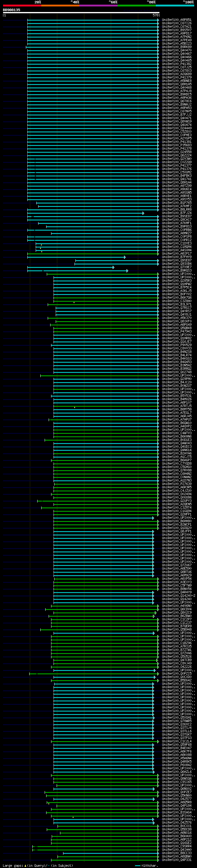The height and width of the screenshot is (868, 197).
Task: Select the UniRef100_C0PHE3 label
Action: [x=176, y=135]
